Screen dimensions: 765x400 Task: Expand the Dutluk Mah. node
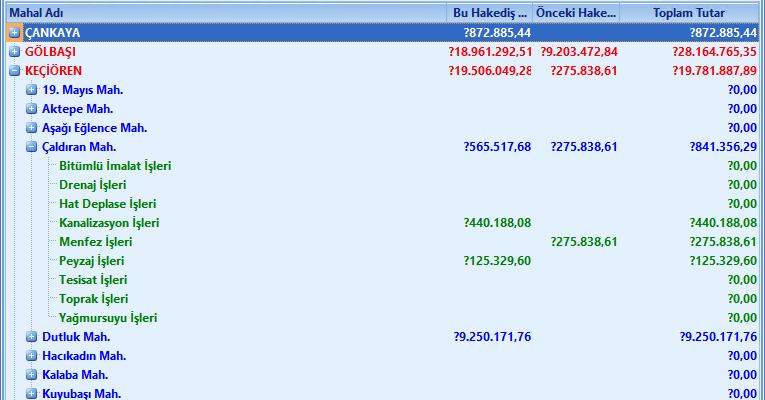click(32, 337)
